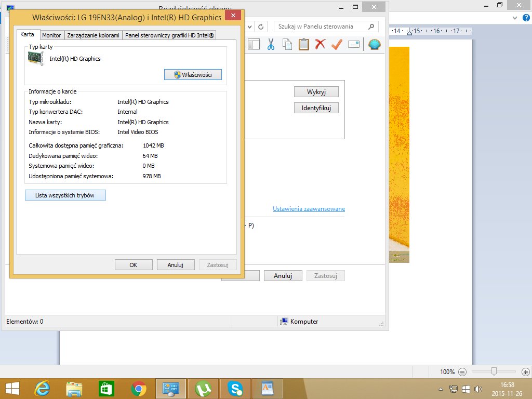532x399 pixels.
Task: Open Windows Store from the taskbar
Action: [106, 389]
